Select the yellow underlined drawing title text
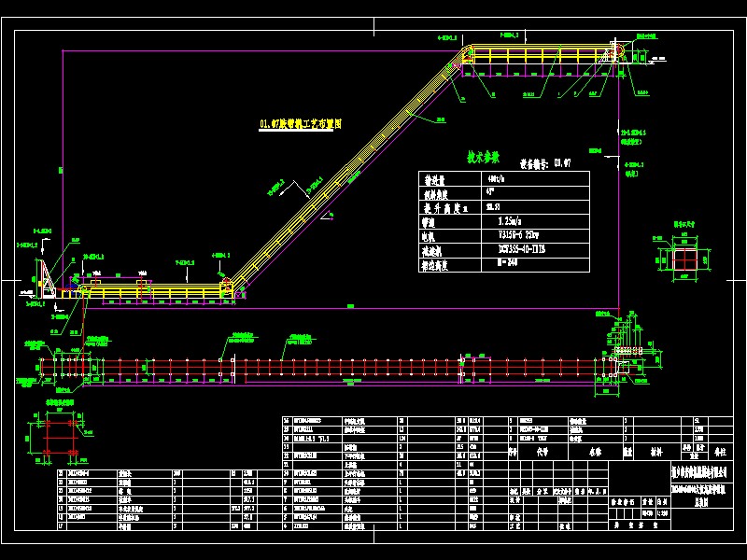This screenshot has width=747, height=560. [x=300, y=124]
